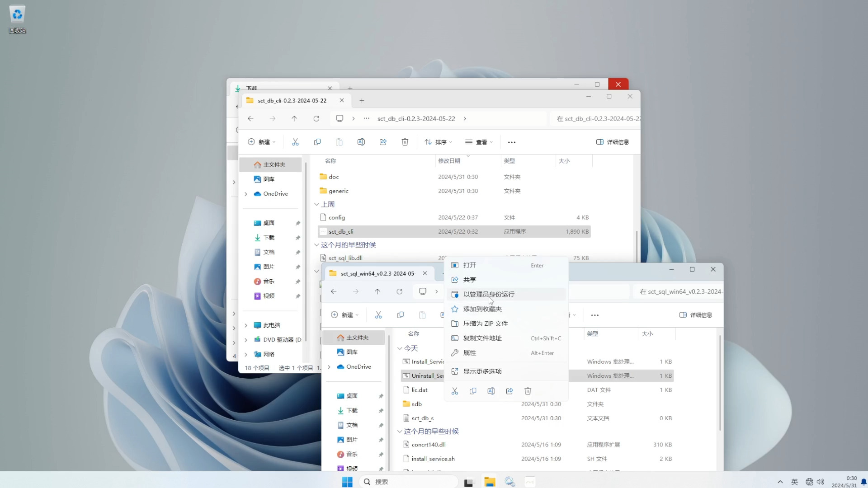This screenshot has width=868, height=488.
Task: Open the 排序 sort dropdown
Action: [x=438, y=142]
